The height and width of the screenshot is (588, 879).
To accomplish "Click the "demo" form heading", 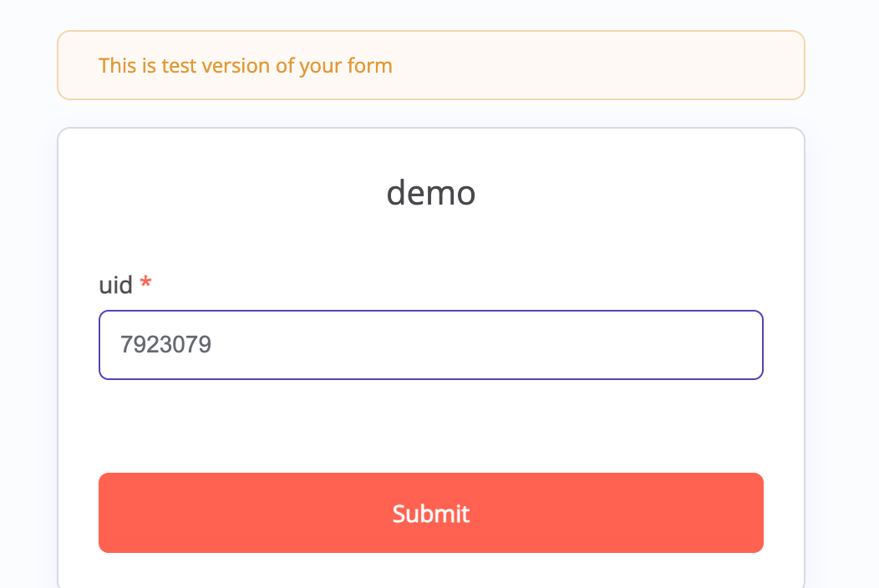I will point(430,194).
